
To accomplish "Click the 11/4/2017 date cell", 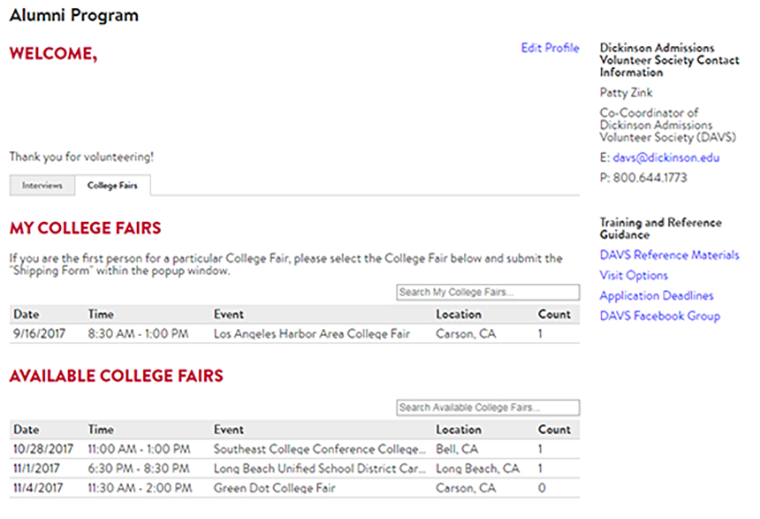I will click(x=38, y=488).
